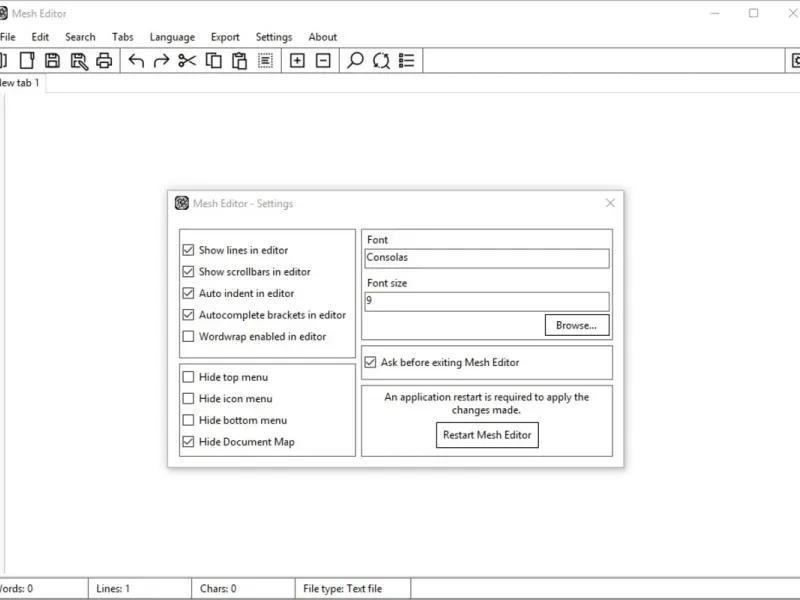This screenshot has height=600, width=800.
Task: Click the application restart notice text
Action: [486, 403]
